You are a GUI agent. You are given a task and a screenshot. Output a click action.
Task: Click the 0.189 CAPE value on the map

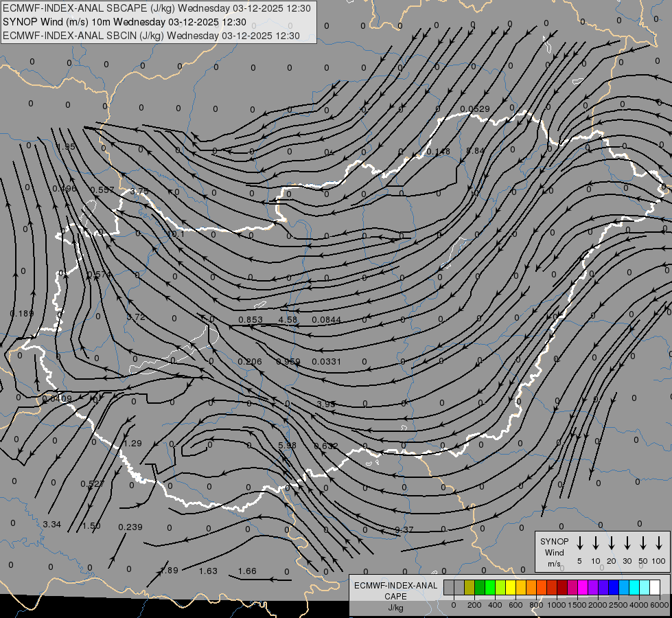point(22,314)
